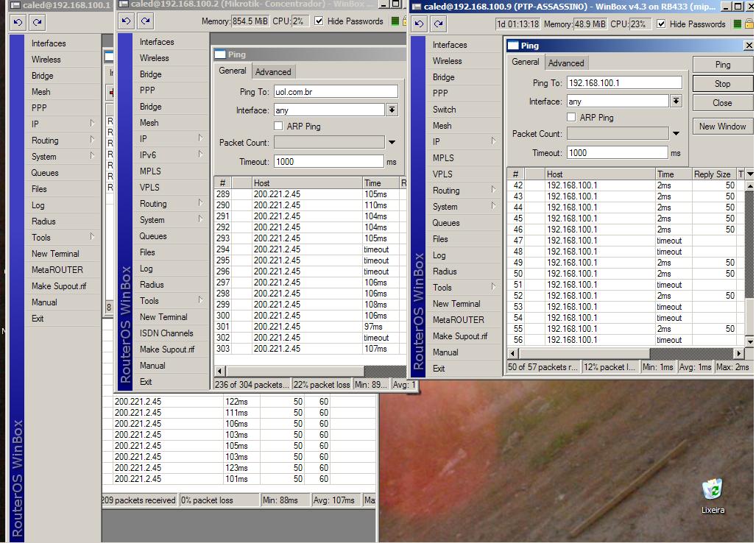This screenshot has height=543, width=756.
Task: Expand Packet Count in 192.168.100.1 ping window
Action: 676,133
